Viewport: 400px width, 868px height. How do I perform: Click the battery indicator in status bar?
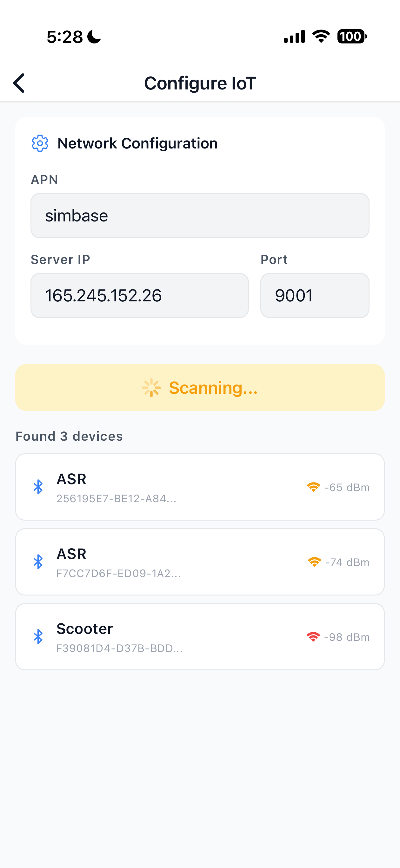[351, 36]
